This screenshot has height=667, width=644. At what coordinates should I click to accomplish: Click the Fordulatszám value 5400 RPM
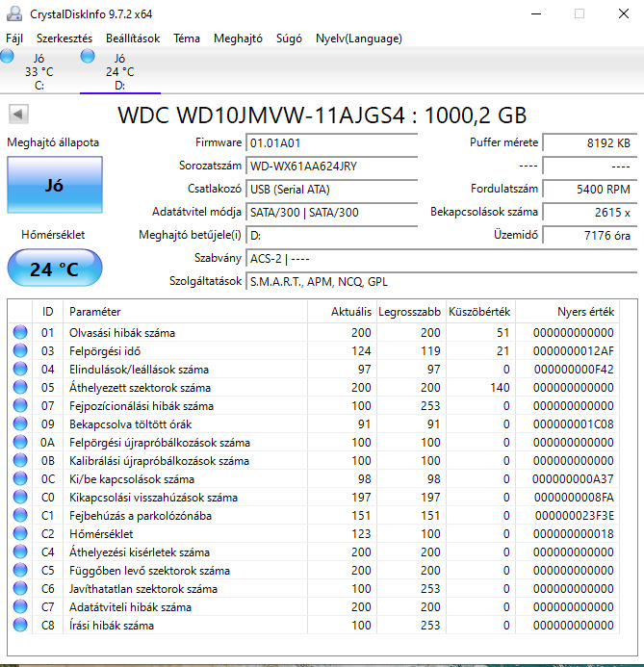(590, 189)
